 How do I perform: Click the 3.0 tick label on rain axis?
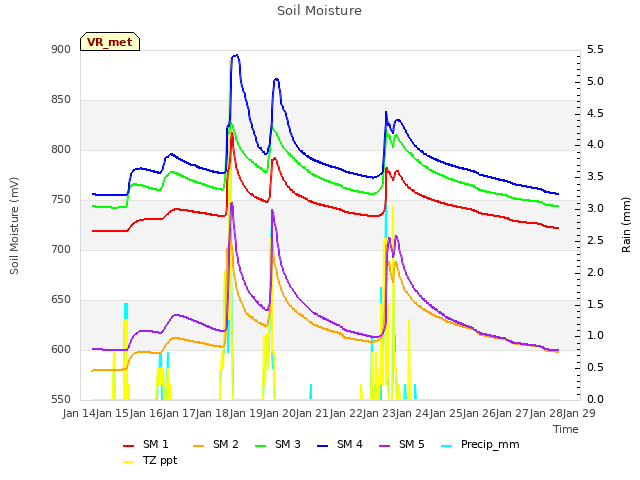[596, 209]
